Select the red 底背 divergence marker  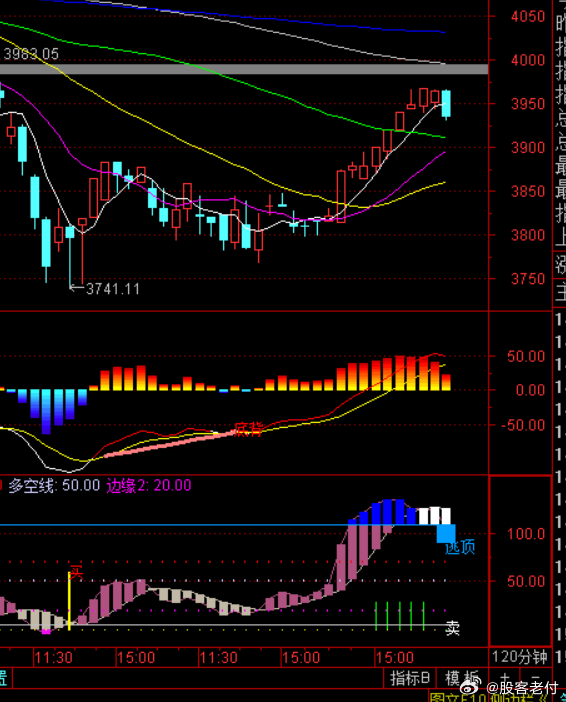pos(248,429)
